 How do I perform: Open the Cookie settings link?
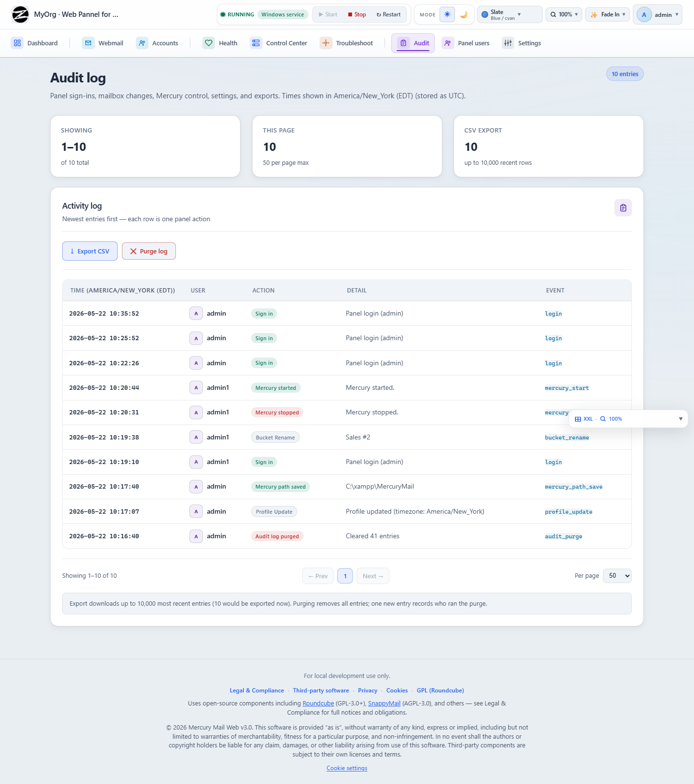(347, 768)
